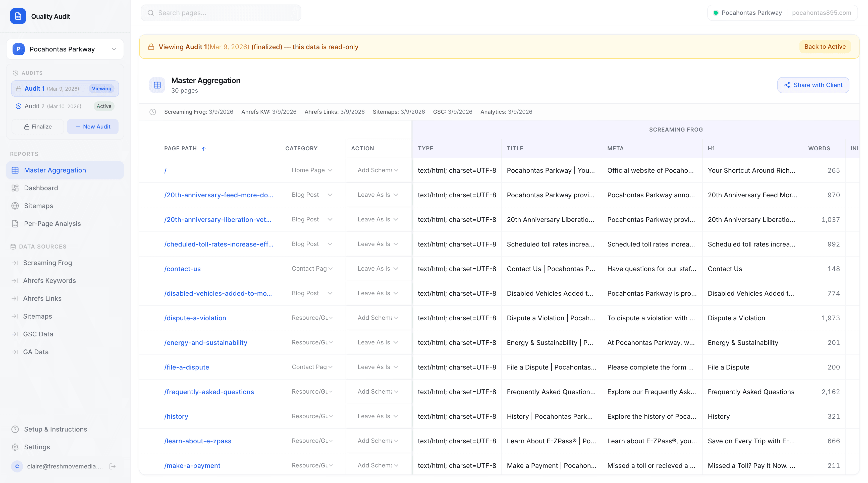Click the lock icon beside Audit 1
This screenshot has height=483, width=868.
pyautogui.click(x=19, y=89)
